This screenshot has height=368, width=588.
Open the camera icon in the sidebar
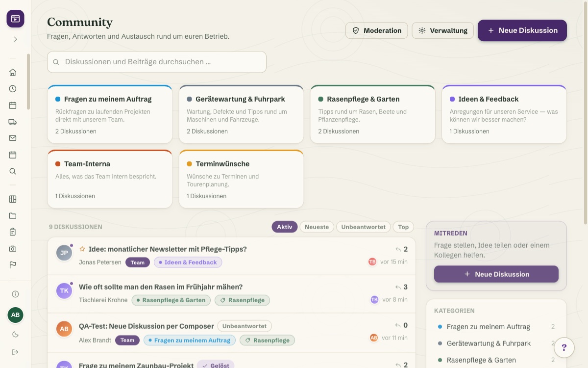coord(13,248)
